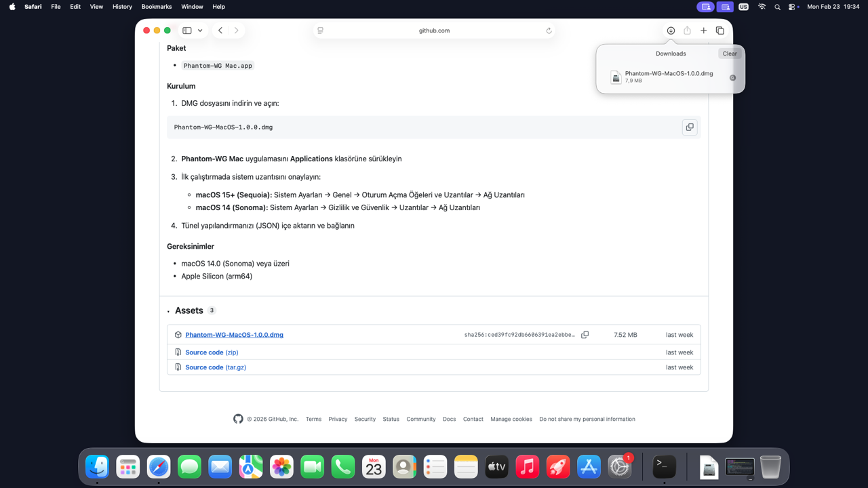The image size is (868, 488).
Task: Open the GitHub Privacy footer link
Action: pyautogui.click(x=338, y=419)
